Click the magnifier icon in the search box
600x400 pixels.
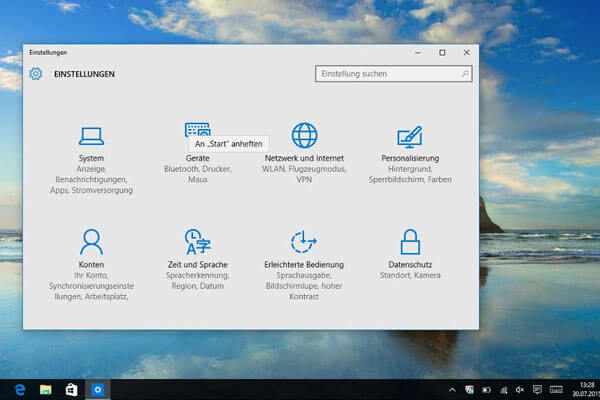(465, 73)
